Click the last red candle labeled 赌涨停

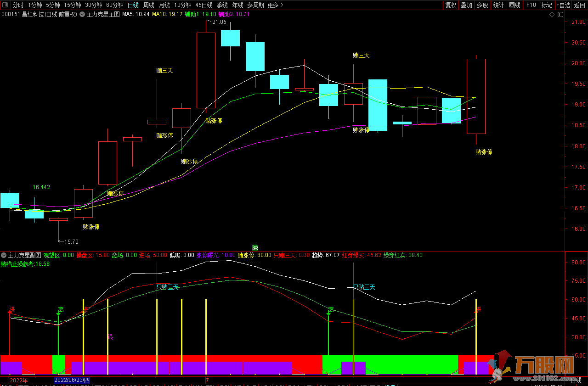click(x=476, y=96)
